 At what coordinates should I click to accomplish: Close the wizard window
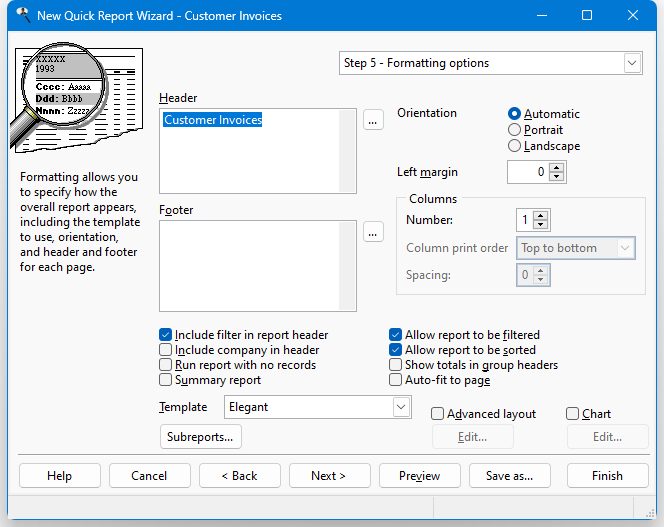633,16
